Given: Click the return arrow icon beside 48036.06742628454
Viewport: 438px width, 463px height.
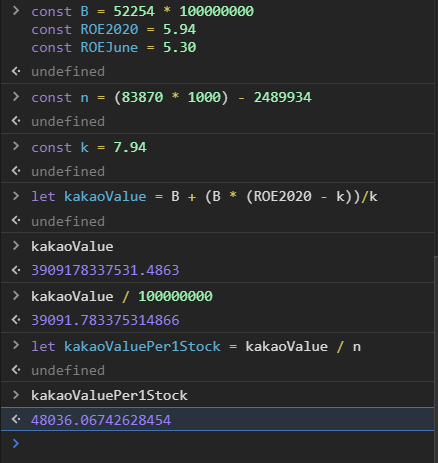Looking at the screenshot, I should [16, 419].
